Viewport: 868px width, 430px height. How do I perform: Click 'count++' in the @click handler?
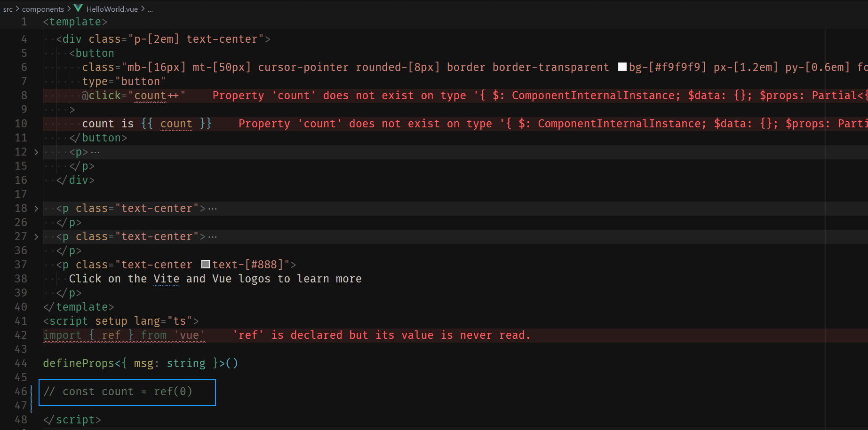point(157,95)
